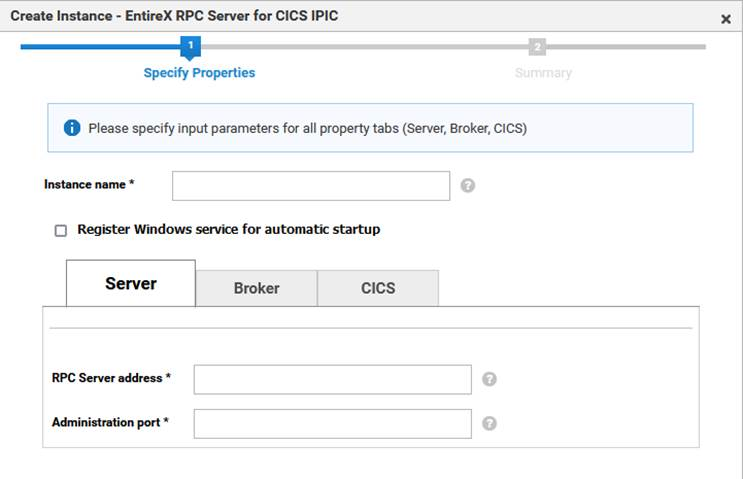Focus the RPC Server address input field

click(333, 380)
